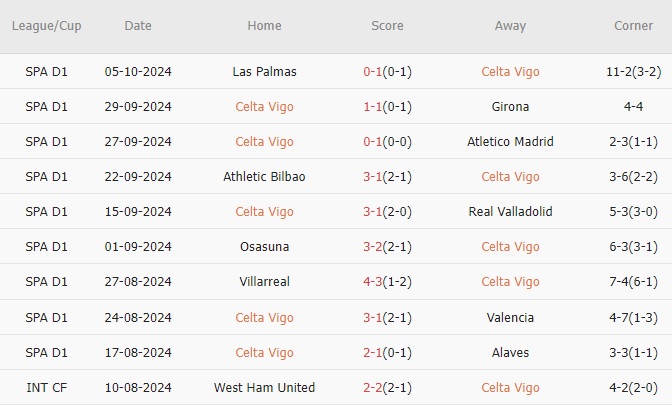Open the Osasuna team link
Screen dimensions: 672x412
264,247
